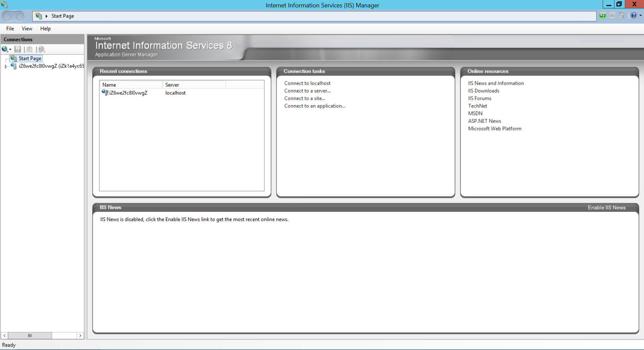This screenshot has width=644, height=350.
Task: Open the View menu
Action: (27, 29)
